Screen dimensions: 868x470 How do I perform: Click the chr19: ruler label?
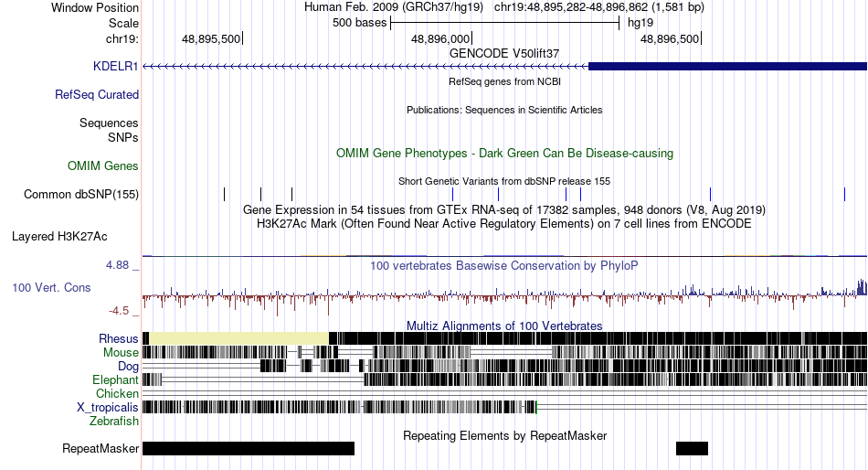pyautogui.click(x=122, y=38)
